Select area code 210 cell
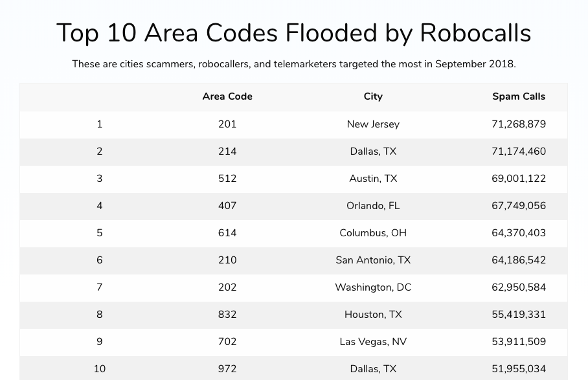Viewport: 588px width, 380px height. coord(227,260)
